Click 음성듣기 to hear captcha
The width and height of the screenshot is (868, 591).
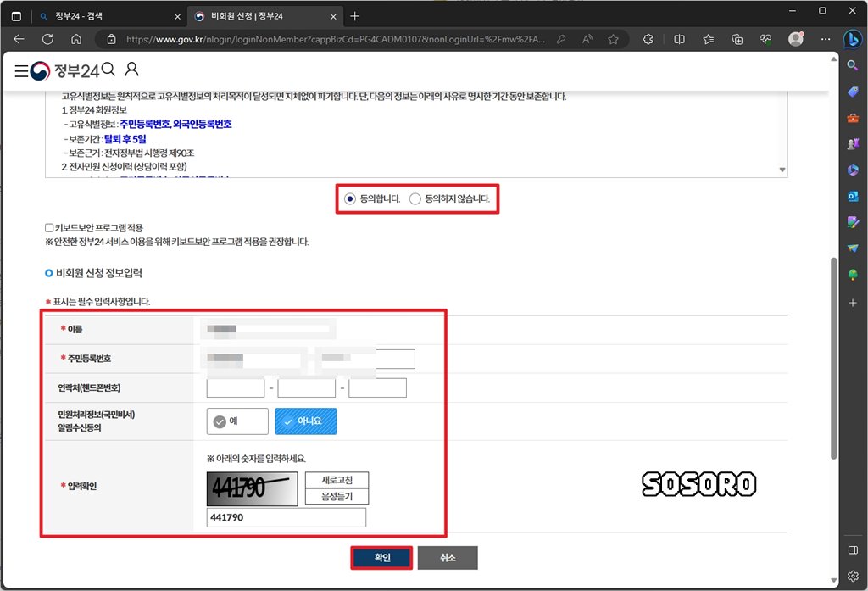[x=337, y=497]
